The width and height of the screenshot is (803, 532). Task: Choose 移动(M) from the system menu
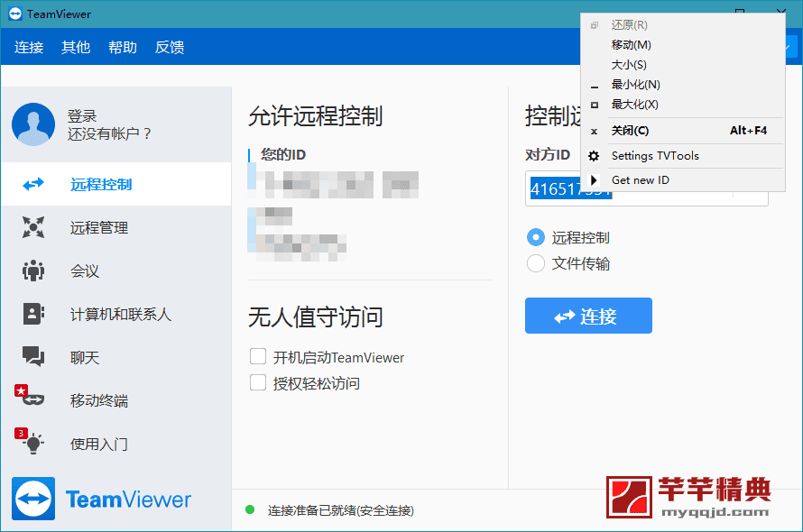pyautogui.click(x=683, y=45)
